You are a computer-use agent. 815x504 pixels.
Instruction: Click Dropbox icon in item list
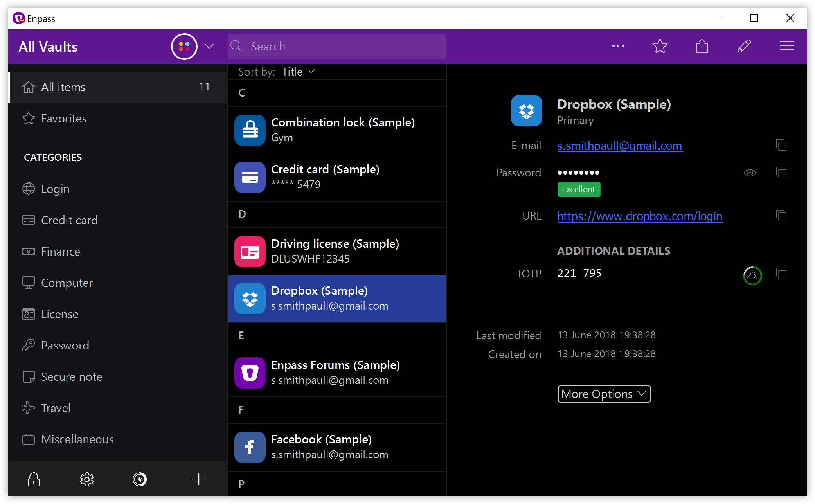[x=250, y=298]
